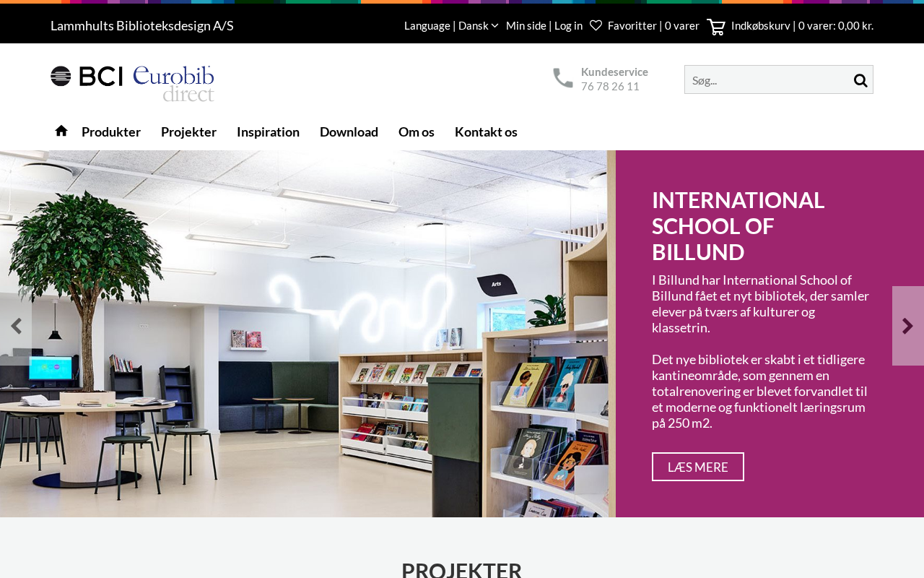Open the Inspiration menu item
This screenshot has height=578, width=924.
268,131
